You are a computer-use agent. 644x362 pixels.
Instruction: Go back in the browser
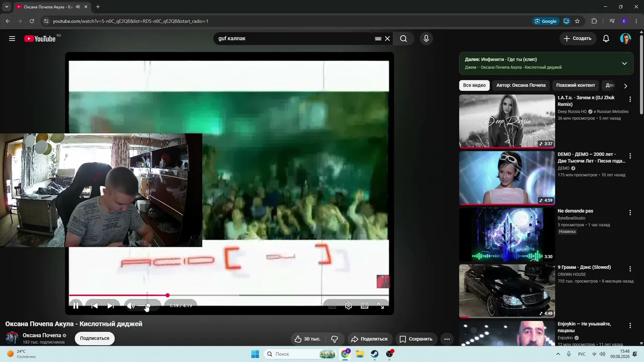pyautogui.click(x=8, y=21)
